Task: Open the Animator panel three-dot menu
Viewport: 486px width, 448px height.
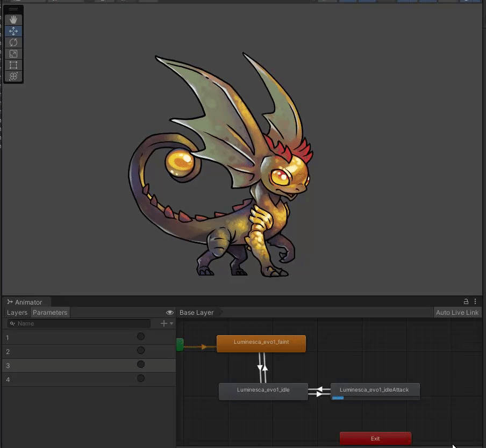Action: click(475, 302)
